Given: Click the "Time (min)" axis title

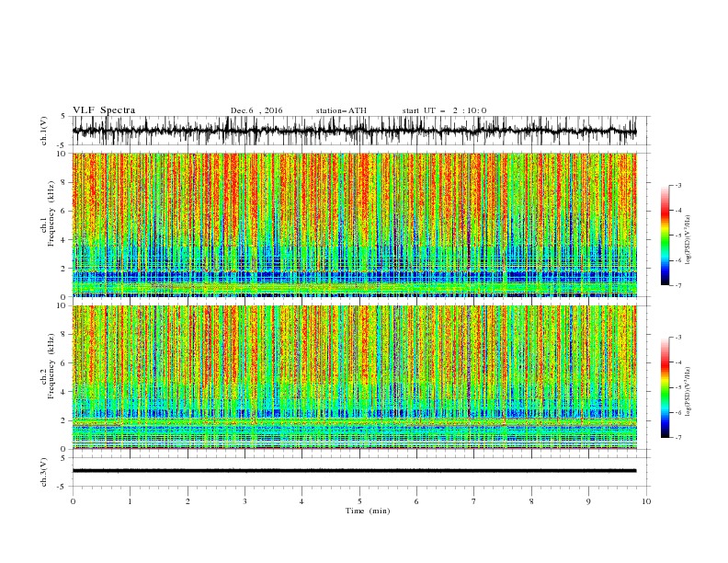Looking at the screenshot, I should 368,511.
